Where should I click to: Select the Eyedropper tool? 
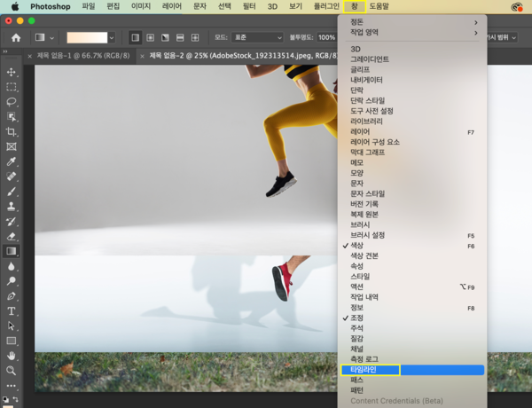12,161
